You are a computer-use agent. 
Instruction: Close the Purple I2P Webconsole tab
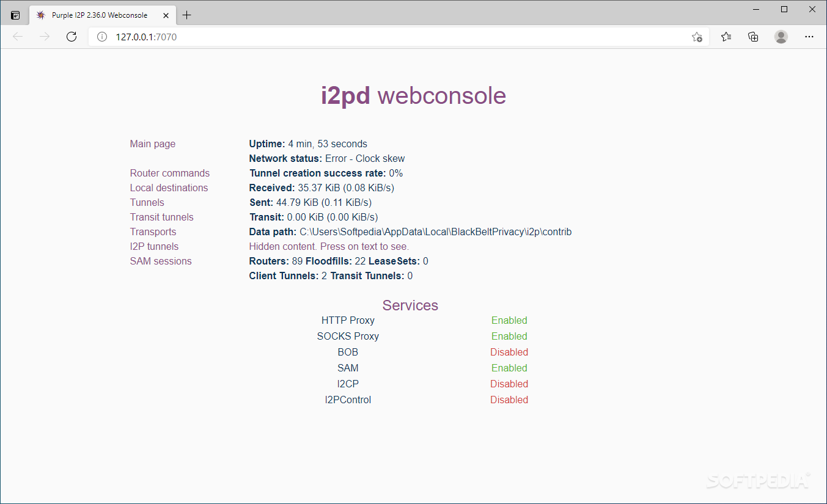[x=166, y=15]
